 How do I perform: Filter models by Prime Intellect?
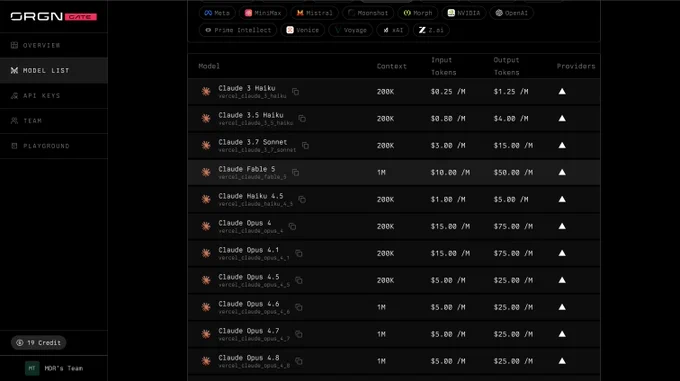(x=238, y=30)
